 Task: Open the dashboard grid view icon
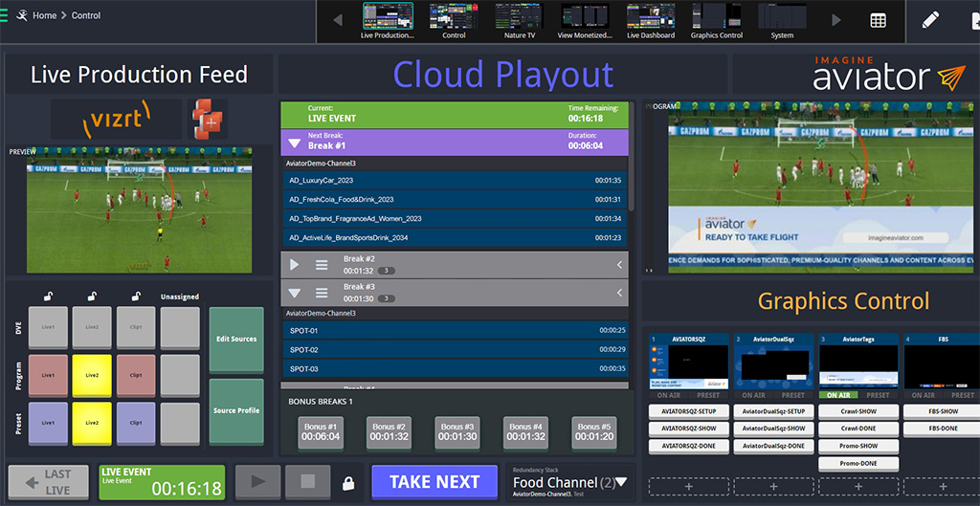pos(879,20)
